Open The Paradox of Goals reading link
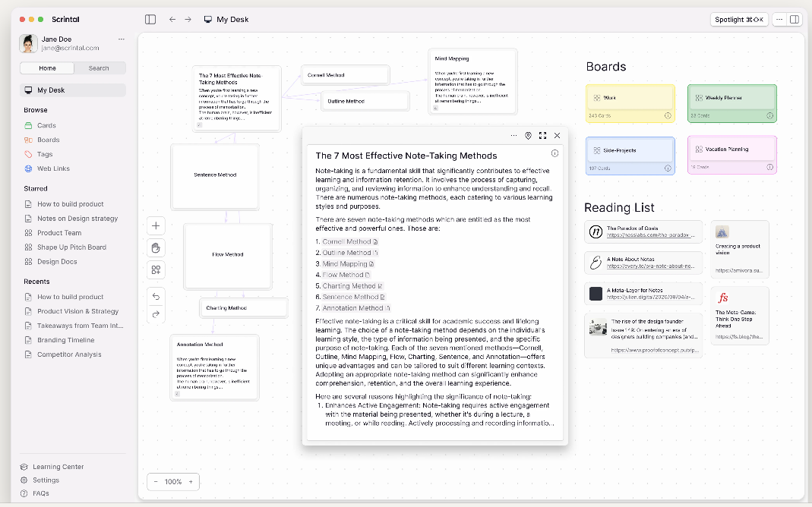Viewport: 812px width, 507px height. pyautogui.click(x=643, y=231)
